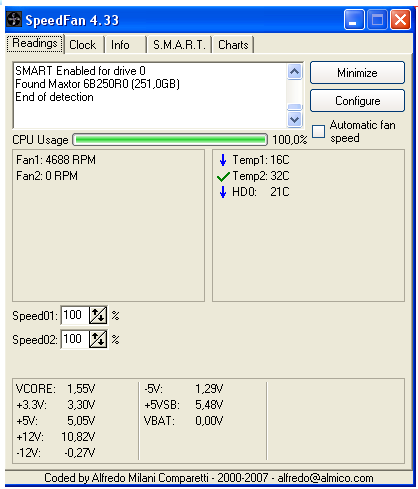Click the Speed01 percentage input field

coord(75,315)
